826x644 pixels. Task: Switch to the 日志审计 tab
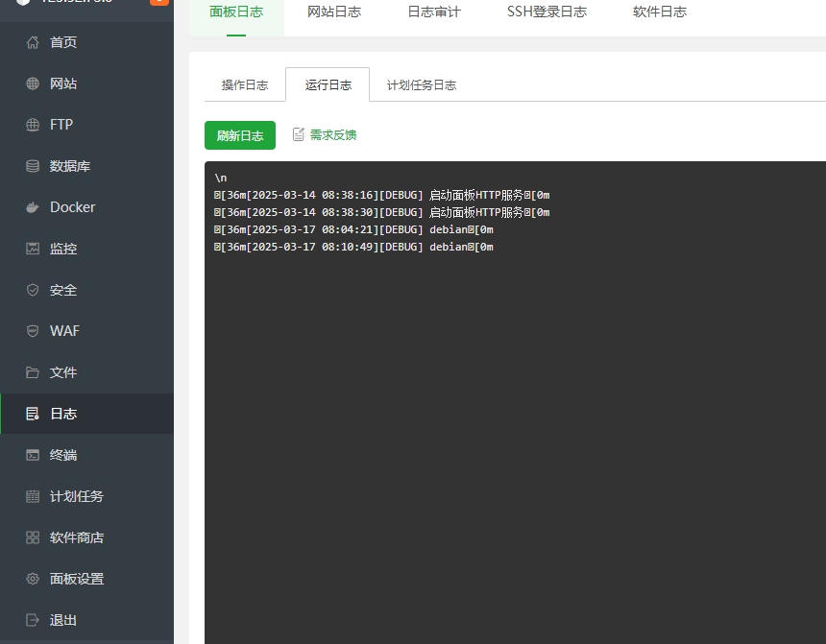434,12
